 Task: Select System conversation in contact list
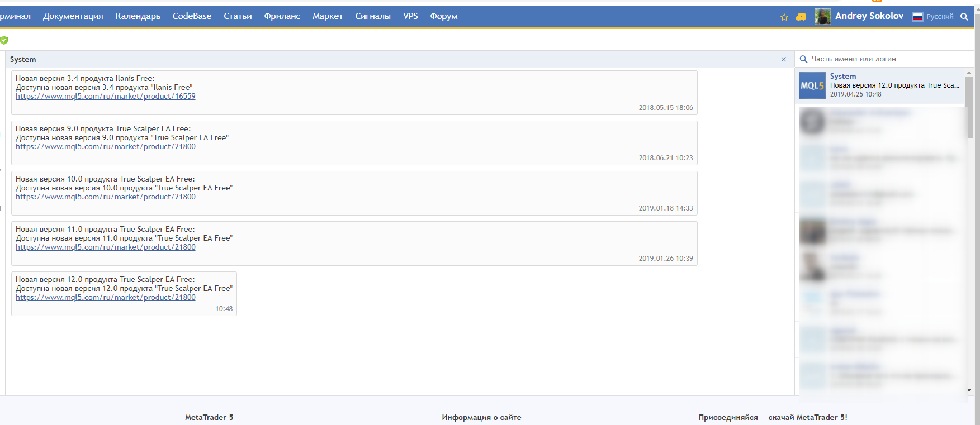pyautogui.click(x=881, y=85)
